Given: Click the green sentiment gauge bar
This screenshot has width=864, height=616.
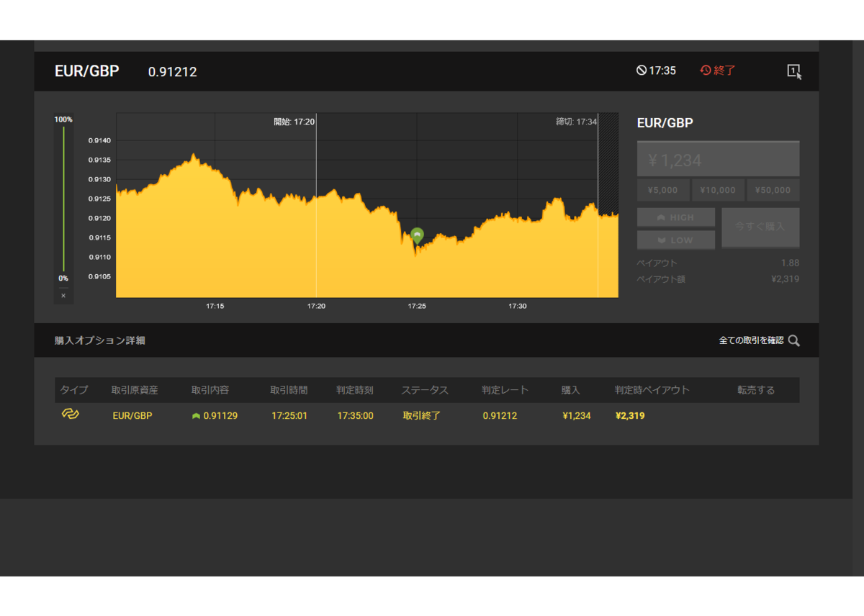Looking at the screenshot, I should (x=63, y=199).
